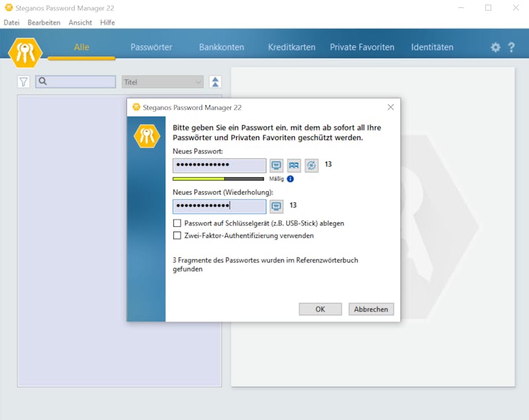Click the filter funnel icon
529x420 pixels.
point(24,82)
